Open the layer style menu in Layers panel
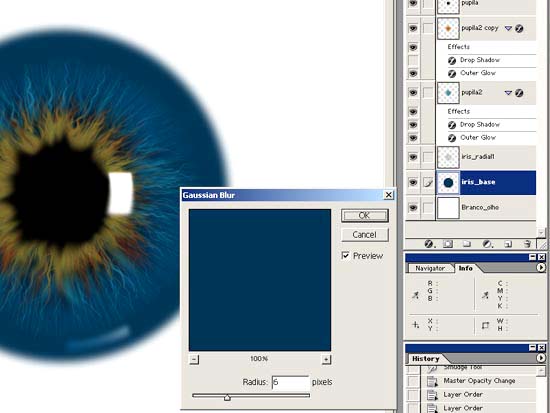This screenshot has width=550, height=413. tap(429, 244)
